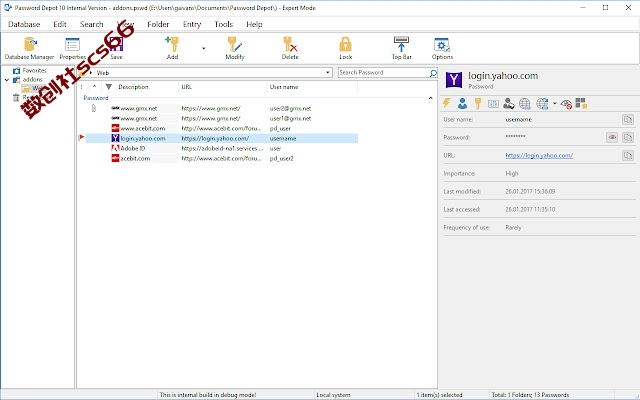640x400 pixels.
Task: Open the Options settings
Action: pos(442,48)
